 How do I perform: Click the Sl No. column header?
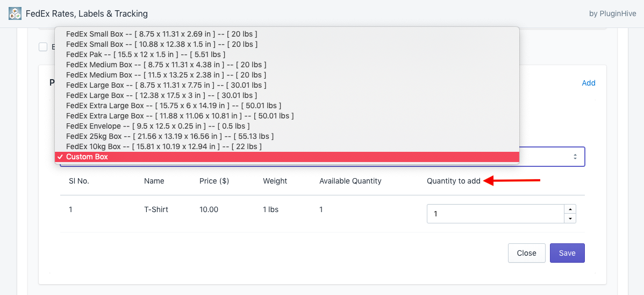point(79,181)
